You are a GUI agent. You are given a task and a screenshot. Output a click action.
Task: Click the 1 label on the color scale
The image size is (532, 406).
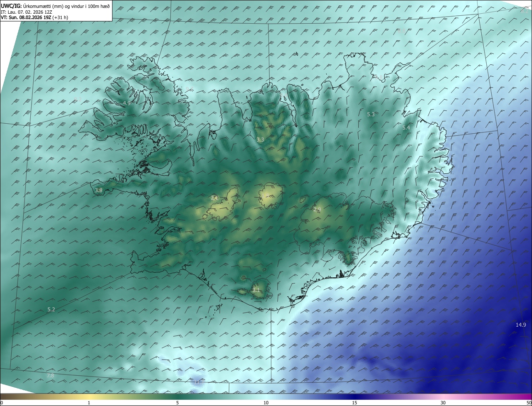point(89,403)
